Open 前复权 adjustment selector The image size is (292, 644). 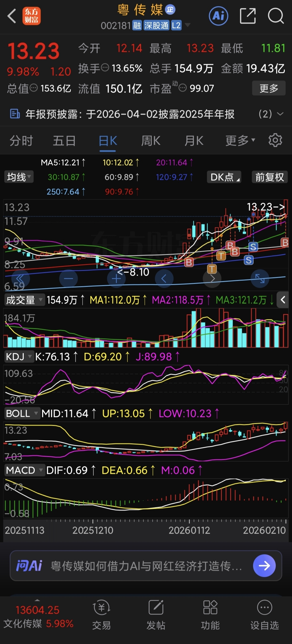[270, 177]
